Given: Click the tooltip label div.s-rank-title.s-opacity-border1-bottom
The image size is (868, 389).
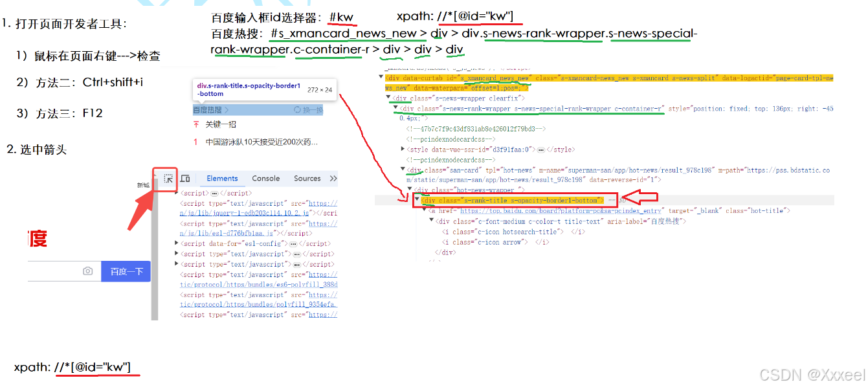Looking at the screenshot, I should coord(249,89).
